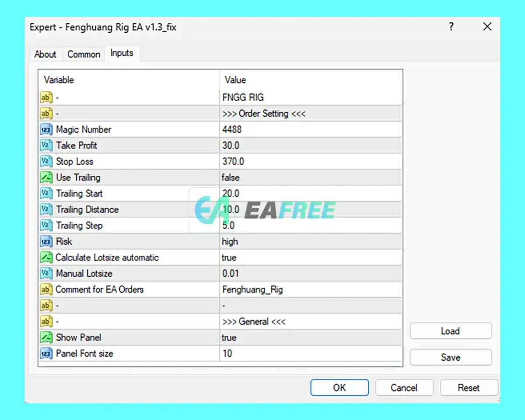Screen dimensions: 525x420
Task: Click the icon beside Trailing Distance
Action: pyautogui.click(x=46, y=210)
